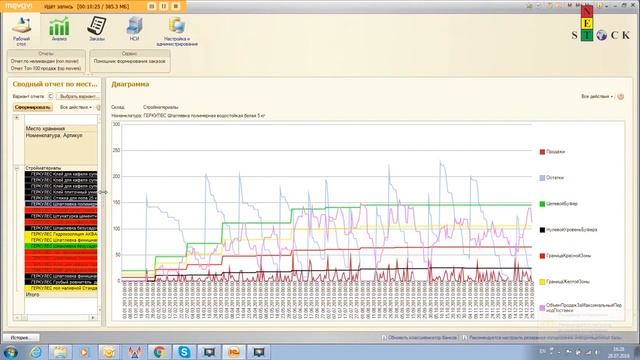Open Chrome from the taskbar
Screen dimensions: 640x360
coord(159,352)
